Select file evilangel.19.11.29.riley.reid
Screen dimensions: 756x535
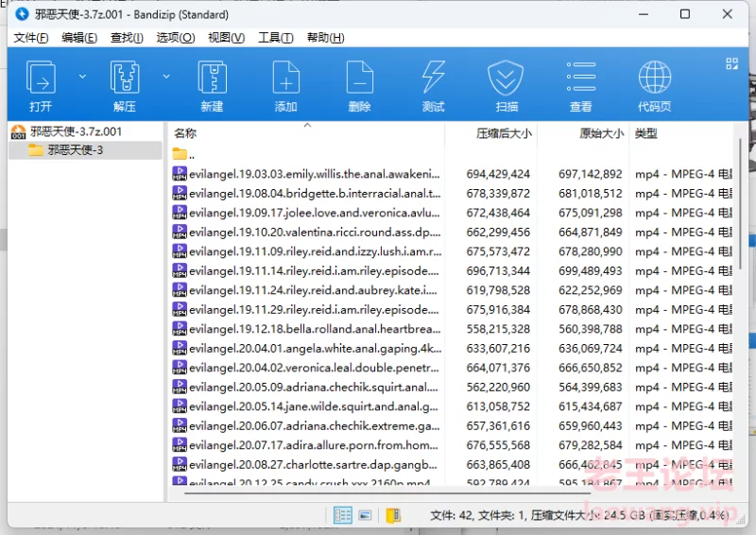point(306,309)
